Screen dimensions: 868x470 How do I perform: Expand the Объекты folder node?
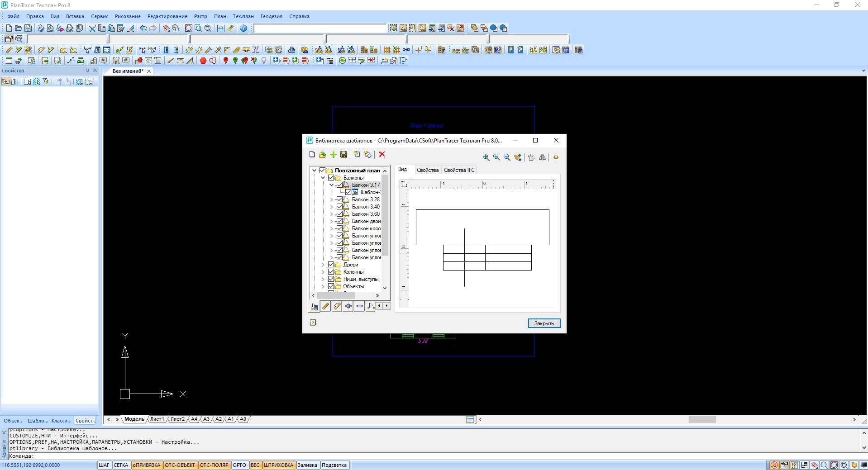click(323, 286)
